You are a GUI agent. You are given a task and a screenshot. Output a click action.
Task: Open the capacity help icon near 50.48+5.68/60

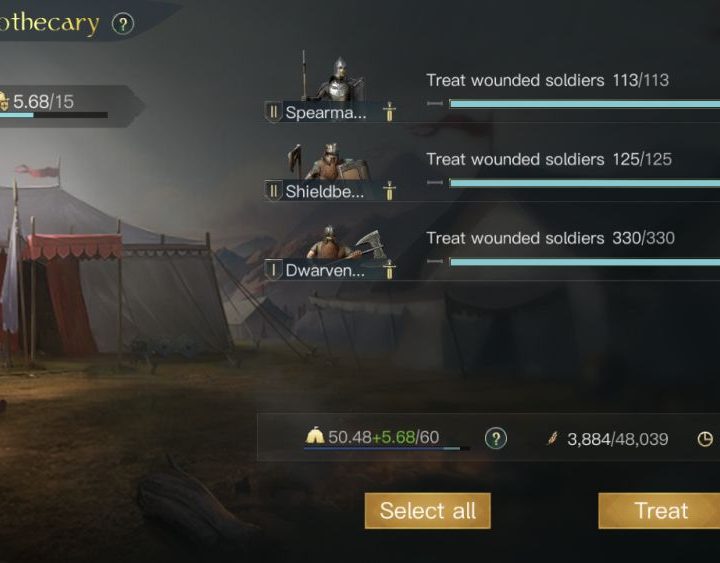pos(496,438)
